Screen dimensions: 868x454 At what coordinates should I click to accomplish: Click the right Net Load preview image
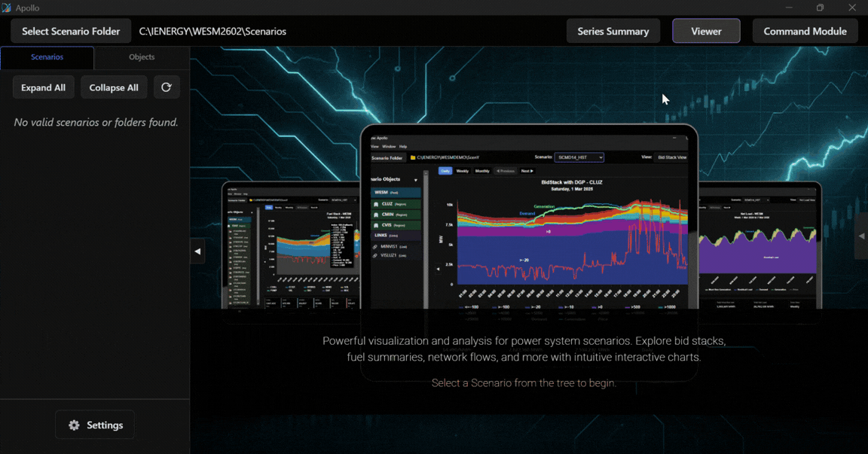(x=759, y=245)
